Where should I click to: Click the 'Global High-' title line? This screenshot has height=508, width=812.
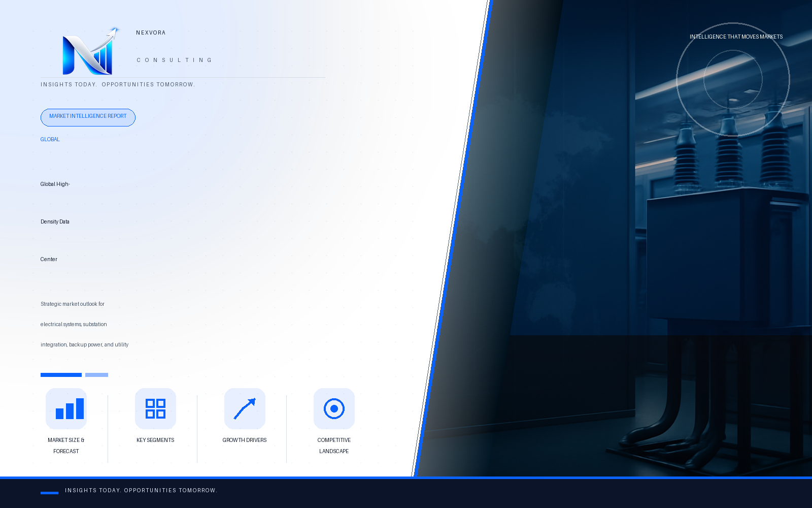[55, 184]
